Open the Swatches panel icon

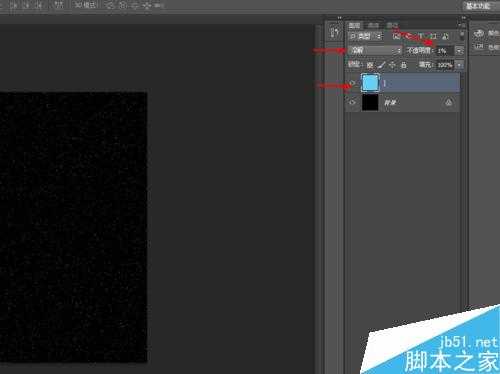[x=479, y=46]
